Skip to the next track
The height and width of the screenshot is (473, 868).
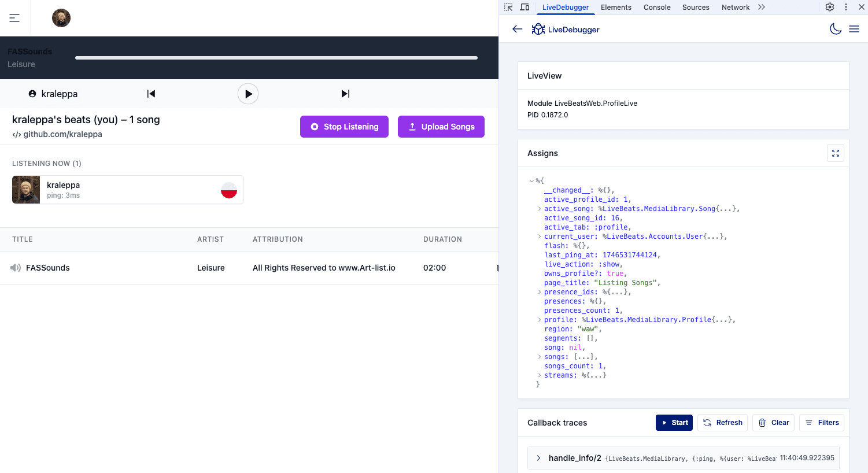coord(345,94)
